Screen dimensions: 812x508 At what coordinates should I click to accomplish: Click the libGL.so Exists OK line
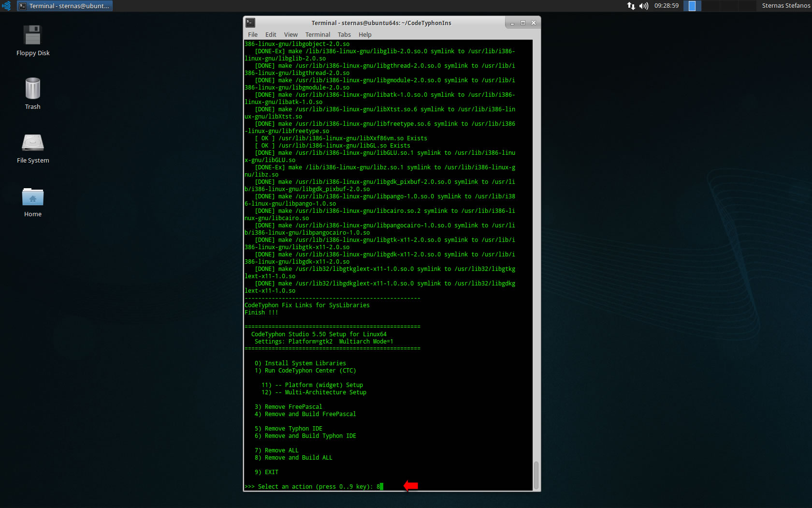point(333,146)
